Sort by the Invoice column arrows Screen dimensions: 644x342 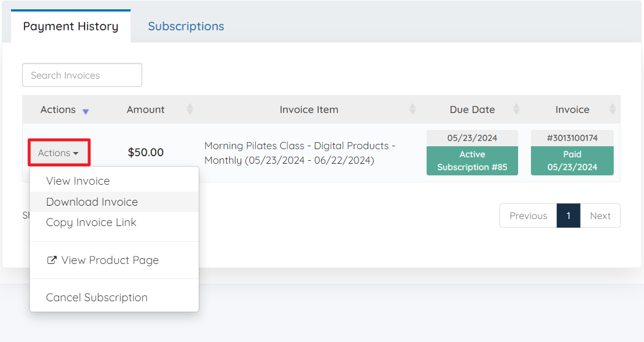click(612, 110)
